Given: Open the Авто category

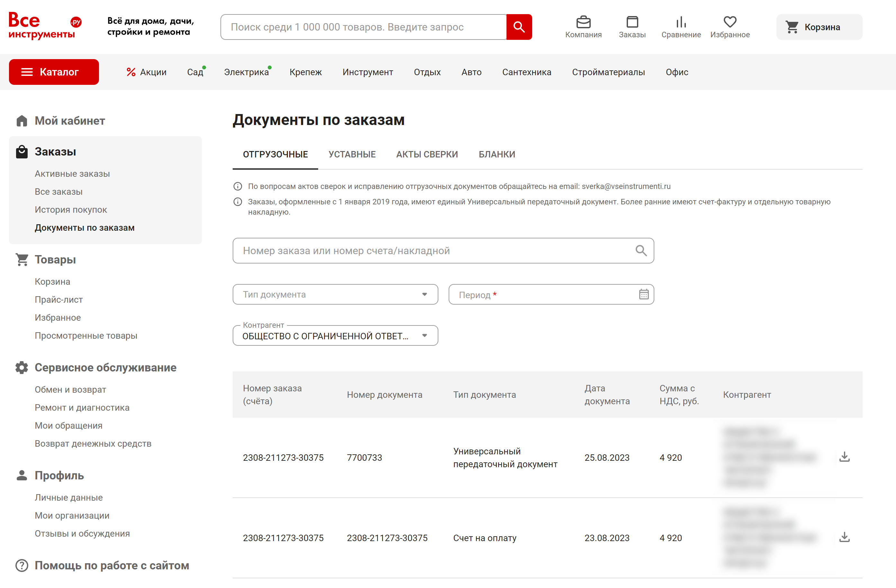Looking at the screenshot, I should [471, 72].
